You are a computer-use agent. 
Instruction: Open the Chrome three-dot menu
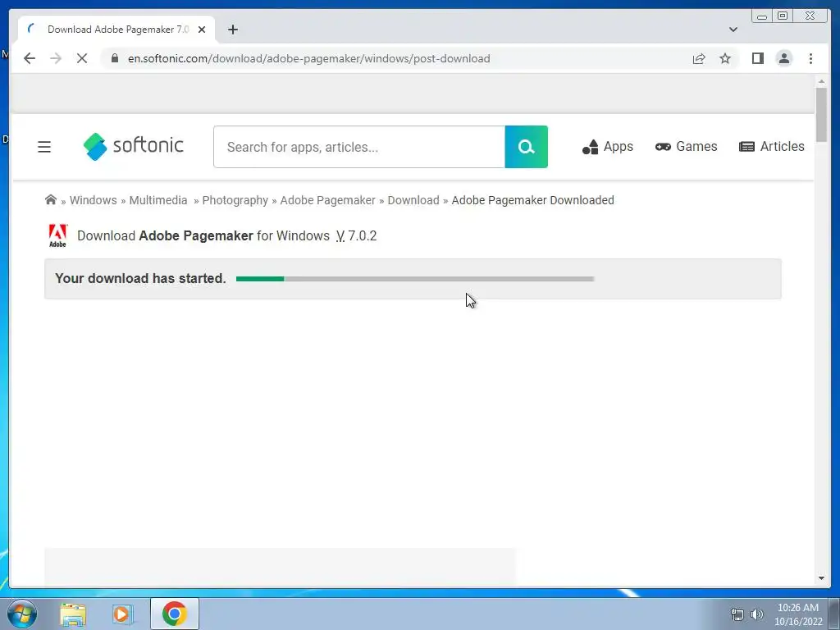[810, 58]
